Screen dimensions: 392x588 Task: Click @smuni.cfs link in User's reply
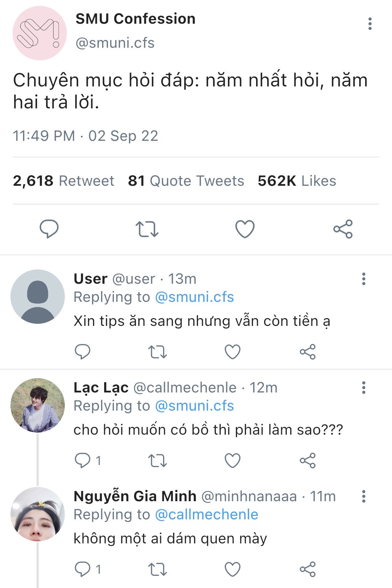pyautogui.click(x=194, y=297)
